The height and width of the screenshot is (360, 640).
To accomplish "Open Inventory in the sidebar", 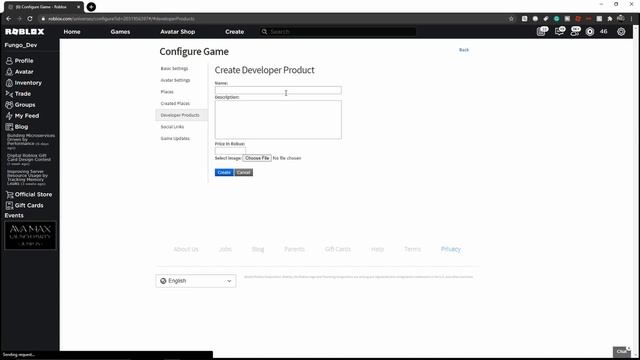I will coord(24,82).
